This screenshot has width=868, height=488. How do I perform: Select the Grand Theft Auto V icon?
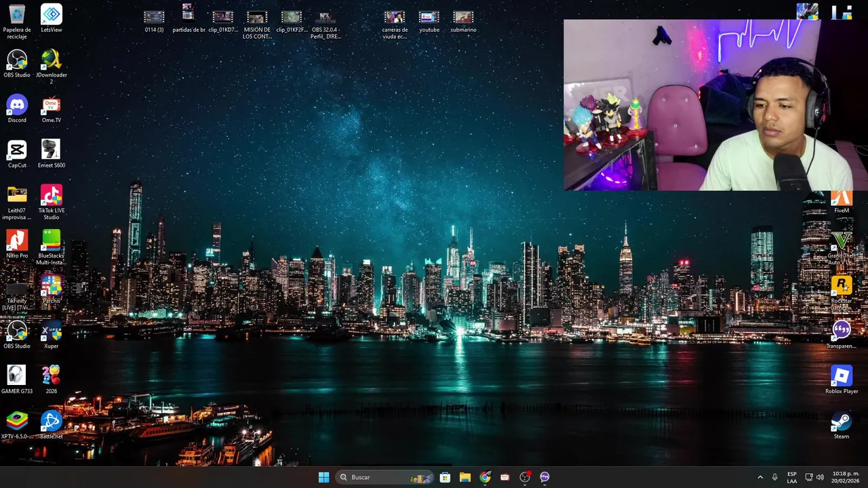[x=842, y=247]
